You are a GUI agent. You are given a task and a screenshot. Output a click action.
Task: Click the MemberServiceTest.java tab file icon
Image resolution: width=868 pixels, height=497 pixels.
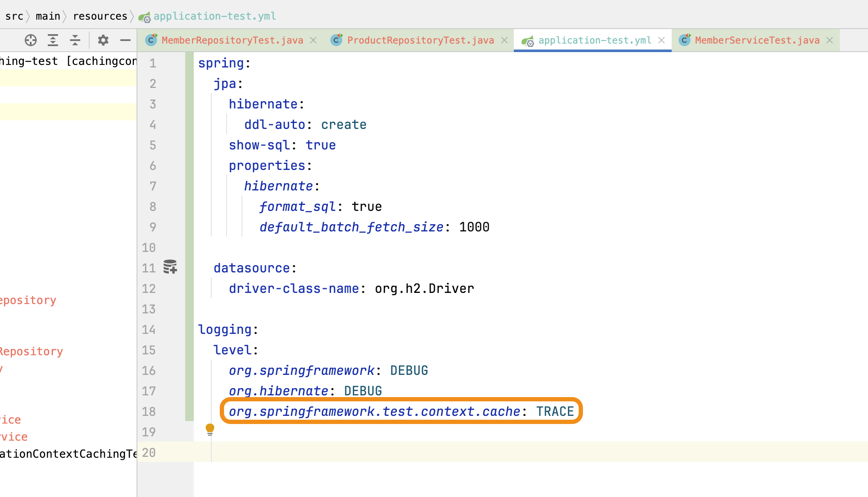(x=684, y=40)
